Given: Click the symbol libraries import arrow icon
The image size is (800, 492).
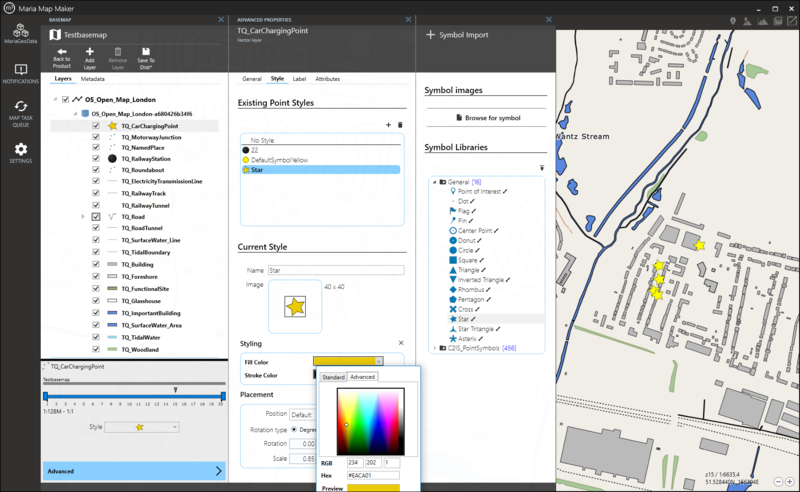Looking at the screenshot, I should [x=542, y=168].
